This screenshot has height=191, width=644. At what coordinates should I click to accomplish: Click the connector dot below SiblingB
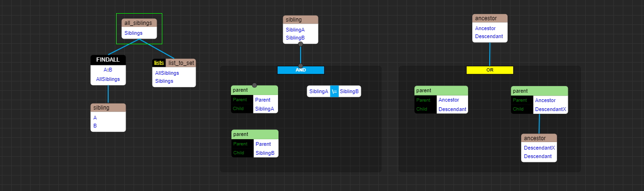point(301,44)
